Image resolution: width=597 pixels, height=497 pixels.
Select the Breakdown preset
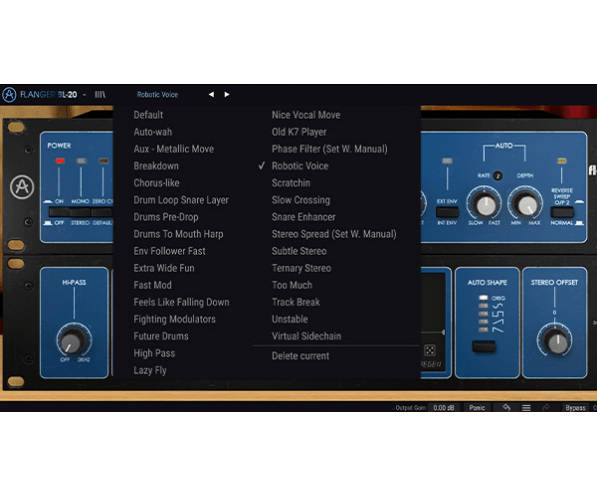[156, 166]
